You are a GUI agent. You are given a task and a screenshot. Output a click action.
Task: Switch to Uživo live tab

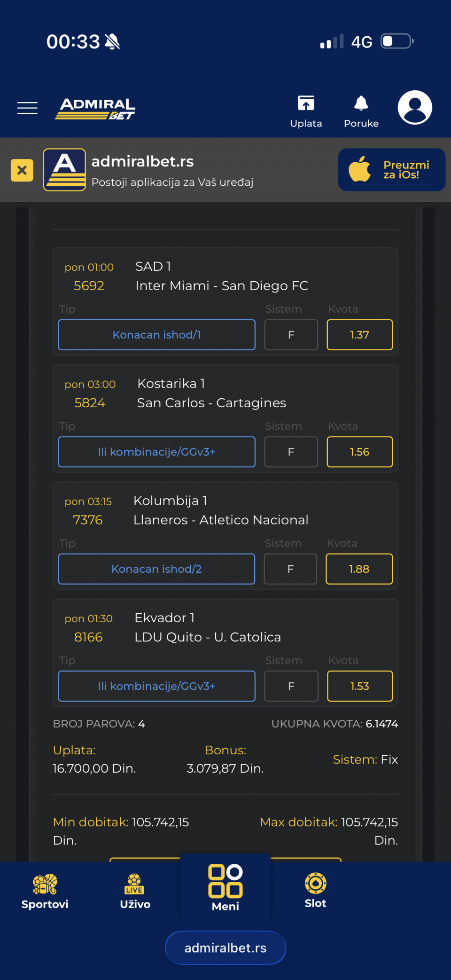click(135, 891)
